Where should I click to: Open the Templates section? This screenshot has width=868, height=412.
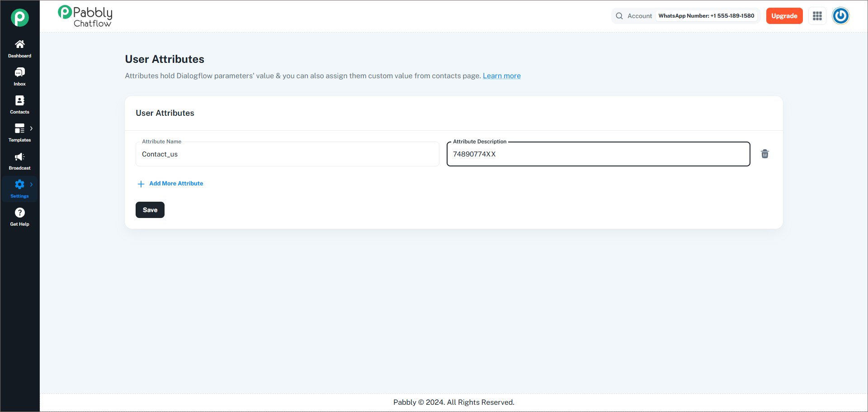[x=19, y=133]
